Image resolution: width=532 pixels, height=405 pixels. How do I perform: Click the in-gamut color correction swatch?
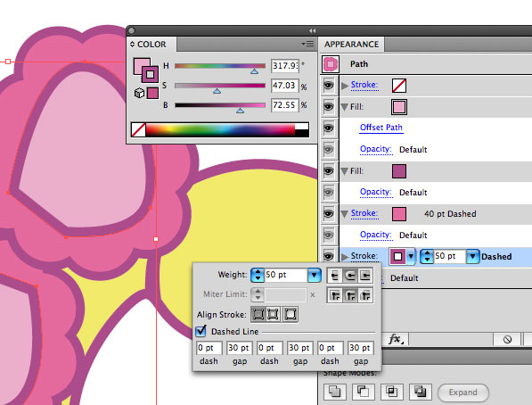pos(152,93)
